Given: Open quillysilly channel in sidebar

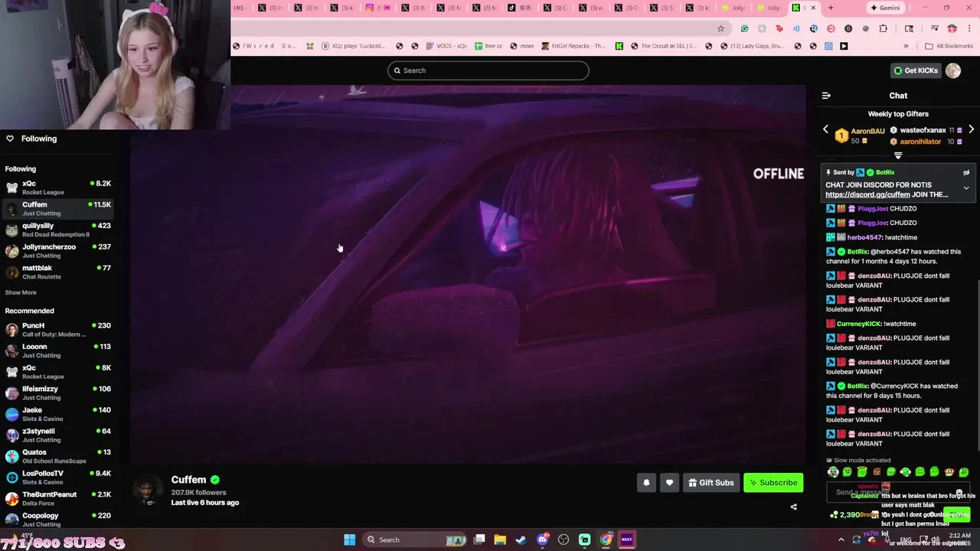Looking at the screenshot, I should (58, 230).
